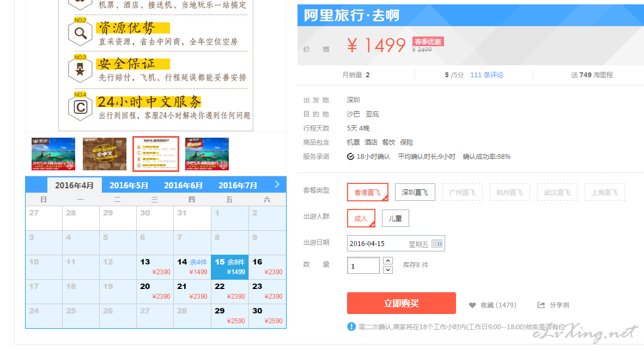Image resolution: width=644 pixels, height=351 pixels.
Task: Select the 武汉直飞 package option
Action: 557,192
